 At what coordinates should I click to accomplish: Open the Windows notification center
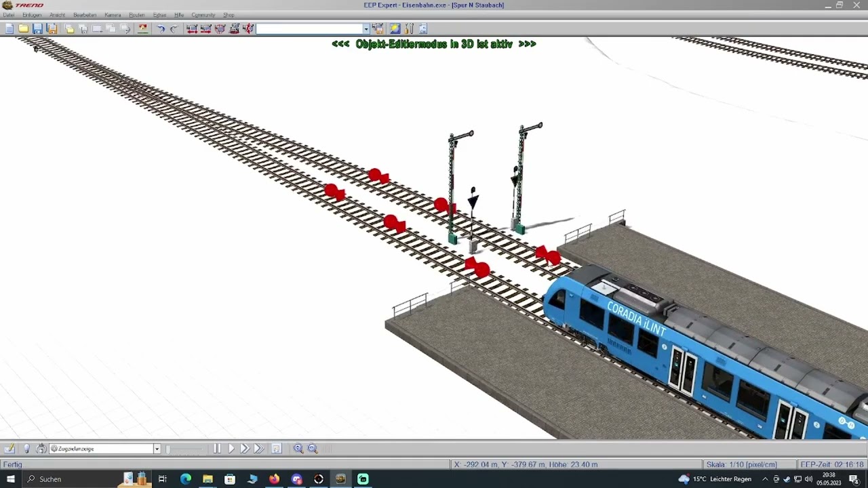[x=854, y=479]
